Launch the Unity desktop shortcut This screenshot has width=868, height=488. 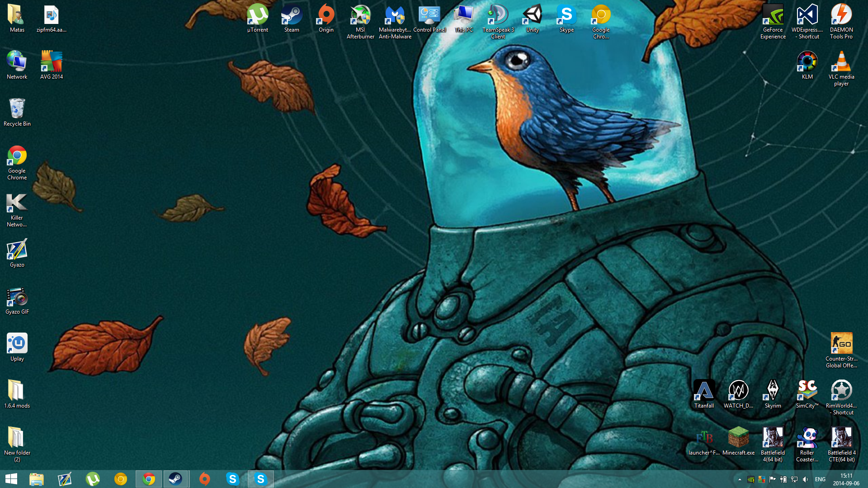click(533, 18)
